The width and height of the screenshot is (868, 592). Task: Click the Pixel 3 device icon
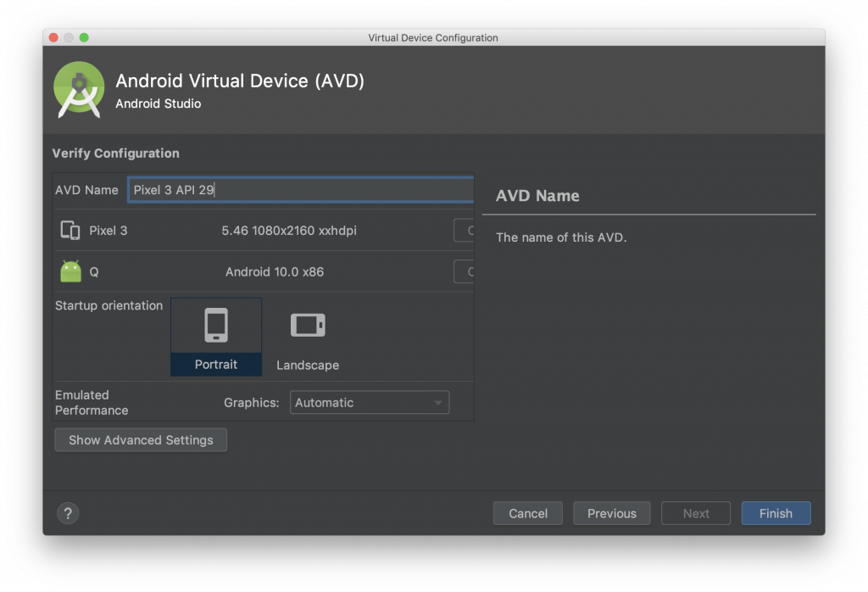coord(70,231)
